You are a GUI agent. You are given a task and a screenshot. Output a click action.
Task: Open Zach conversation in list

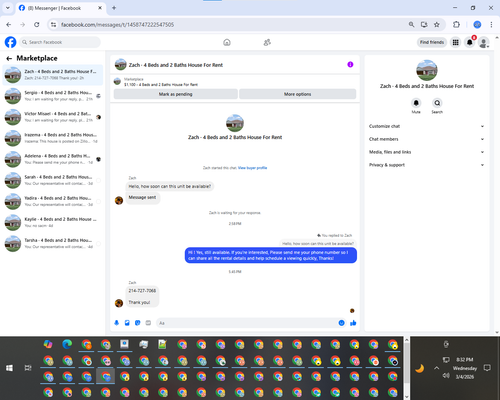pos(53,75)
